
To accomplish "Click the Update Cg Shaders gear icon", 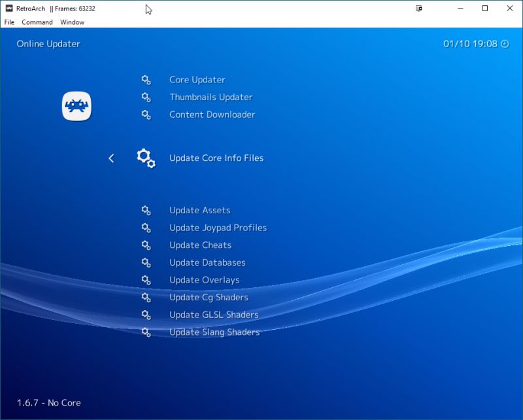I will pyautogui.click(x=146, y=297).
